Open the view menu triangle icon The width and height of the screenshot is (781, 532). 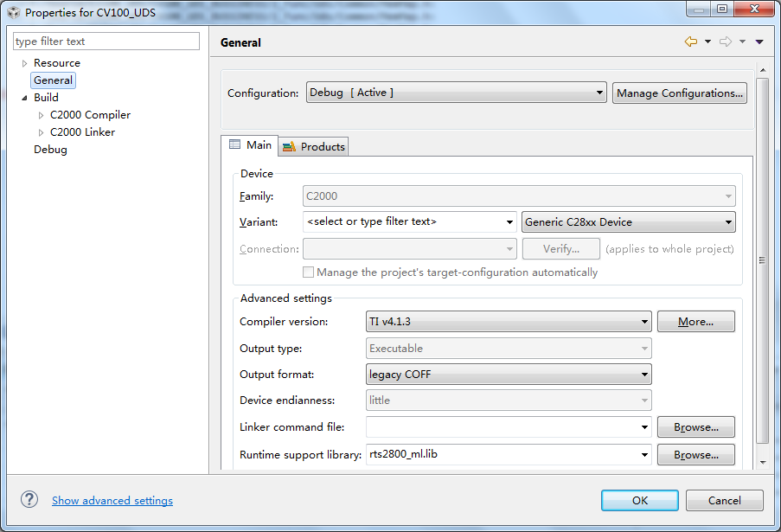point(759,42)
